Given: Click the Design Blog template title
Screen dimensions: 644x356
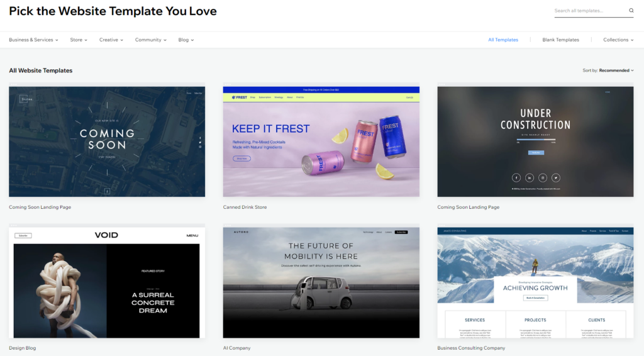Looking at the screenshot, I should pyautogui.click(x=23, y=348).
